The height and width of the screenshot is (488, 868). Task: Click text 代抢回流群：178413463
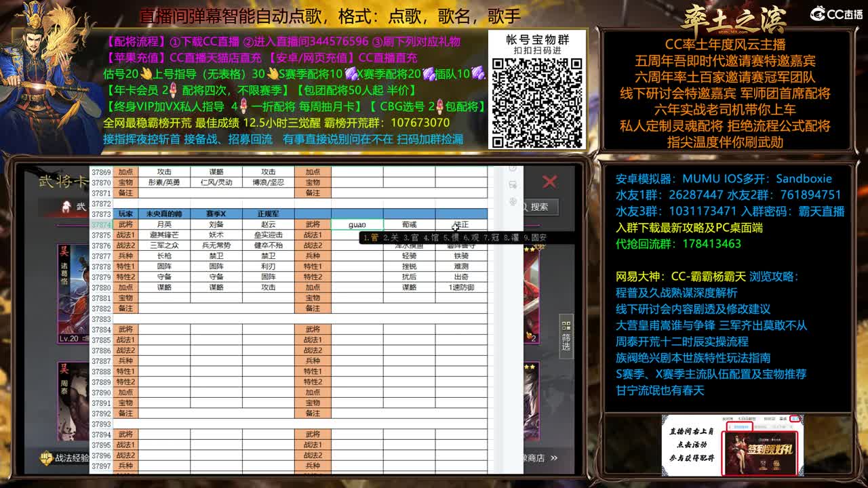[678, 244]
